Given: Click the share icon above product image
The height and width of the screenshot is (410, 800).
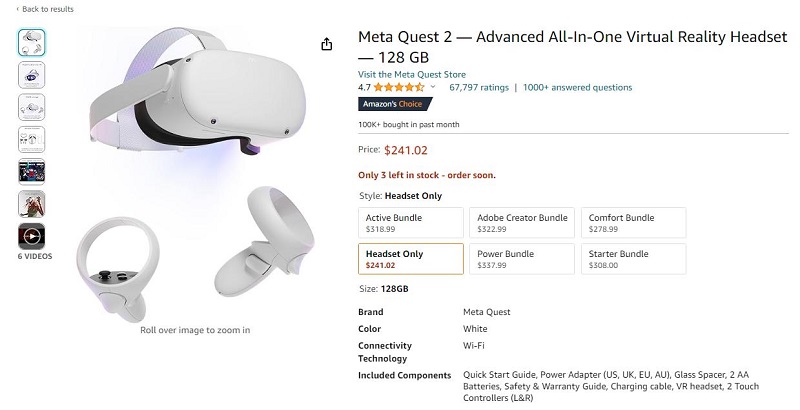Looking at the screenshot, I should (327, 44).
